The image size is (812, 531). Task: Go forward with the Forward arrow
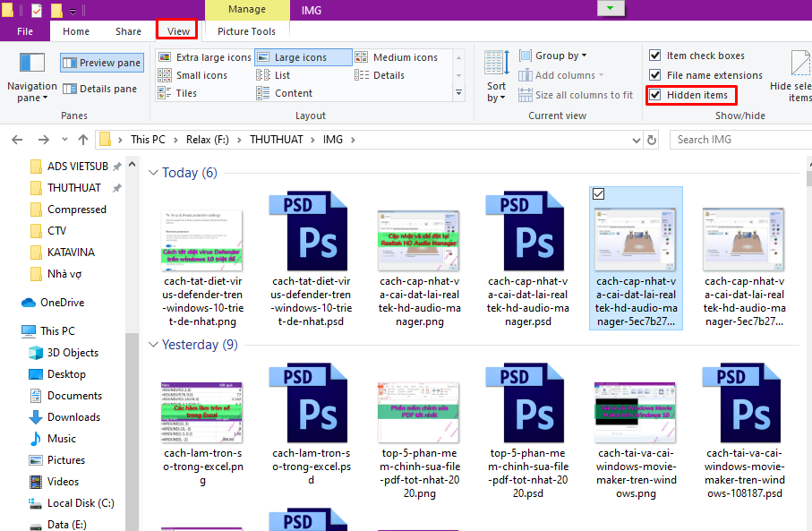pos(44,140)
